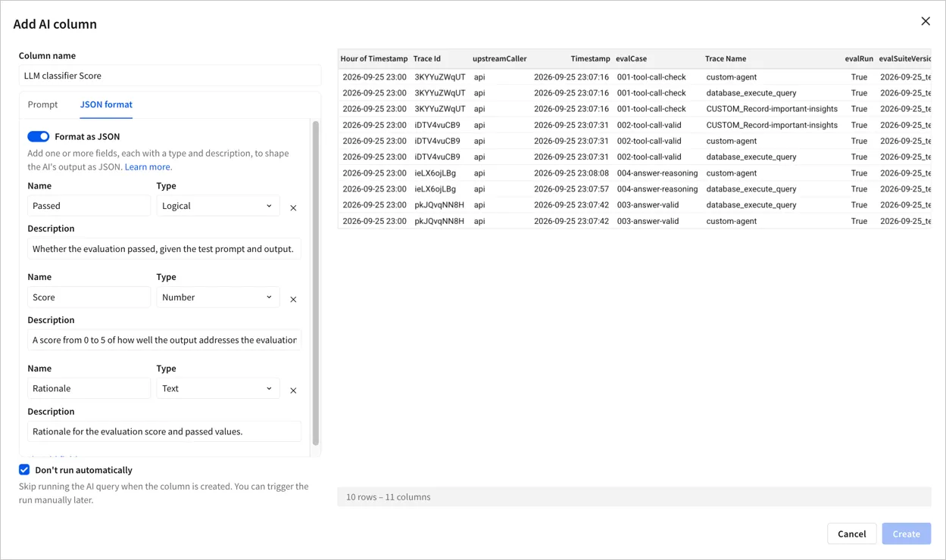Click the evalCase column header
Viewport: 946px width, 560px height.
click(x=631, y=59)
